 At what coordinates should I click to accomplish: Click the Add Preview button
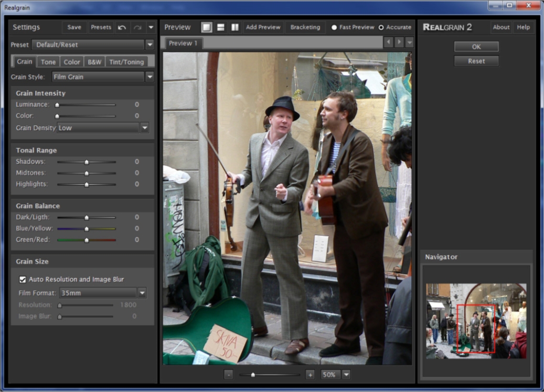point(263,27)
